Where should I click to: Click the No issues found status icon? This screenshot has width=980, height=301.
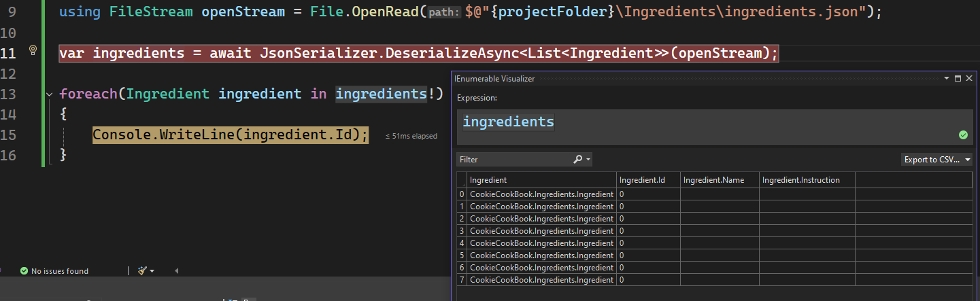(x=24, y=271)
